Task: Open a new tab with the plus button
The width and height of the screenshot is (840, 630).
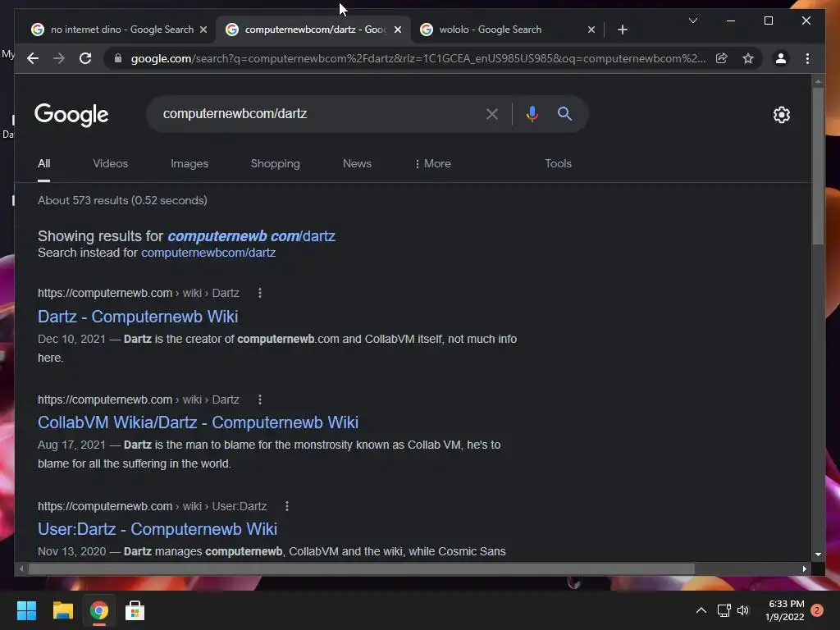Action: (x=622, y=30)
